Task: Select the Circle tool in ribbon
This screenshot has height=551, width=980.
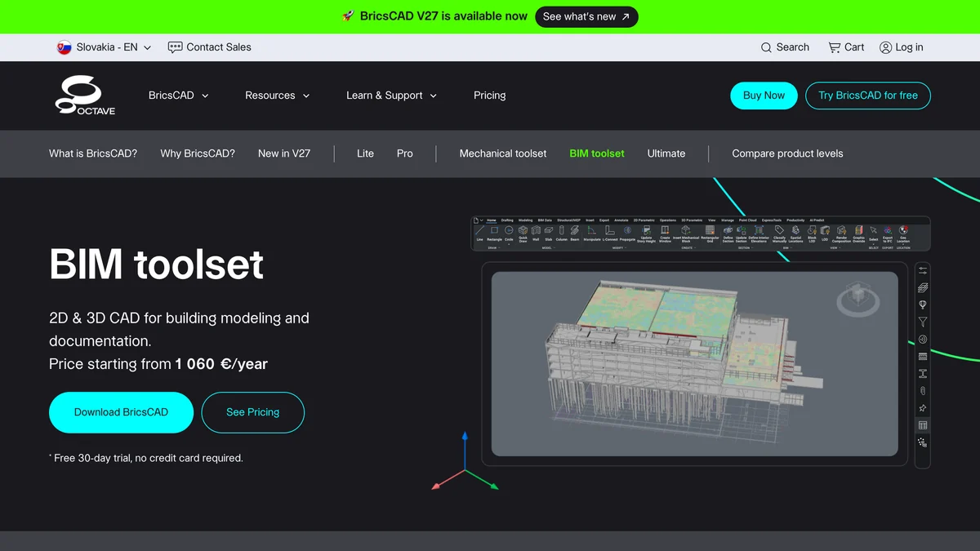Action: tap(509, 230)
